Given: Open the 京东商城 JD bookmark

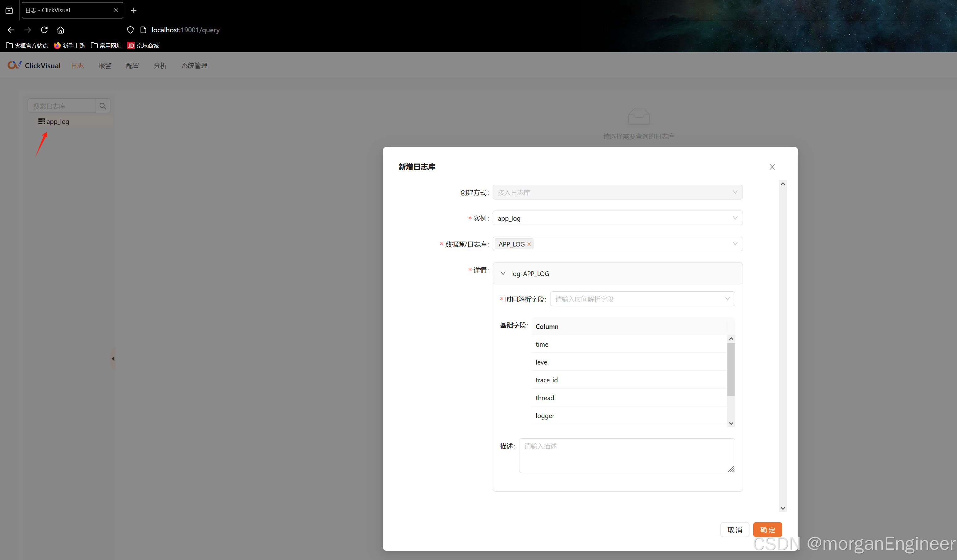Looking at the screenshot, I should click(x=143, y=45).
